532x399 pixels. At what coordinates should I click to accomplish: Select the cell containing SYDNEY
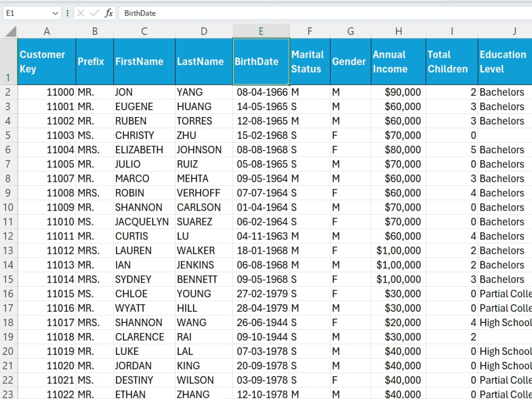click(x=144, y=279)
